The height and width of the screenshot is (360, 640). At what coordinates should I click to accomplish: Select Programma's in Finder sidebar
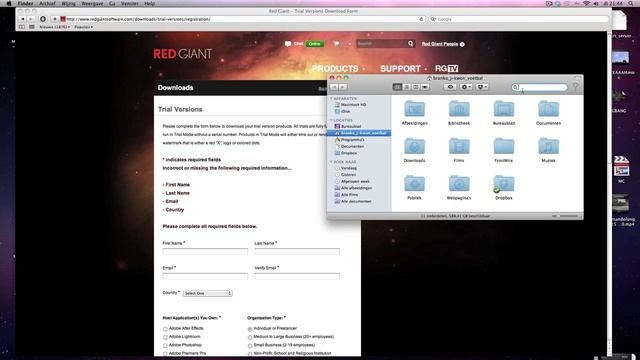tap(352, 140)
